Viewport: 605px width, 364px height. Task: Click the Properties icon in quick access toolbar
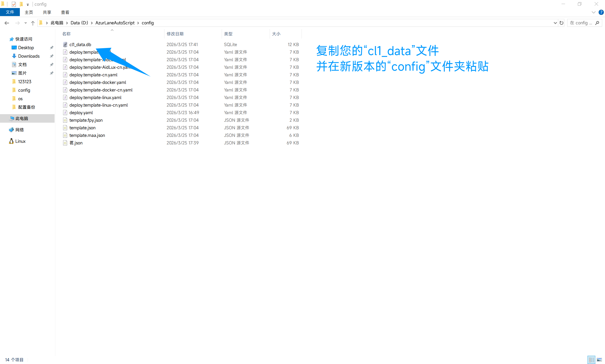(14, 4)
